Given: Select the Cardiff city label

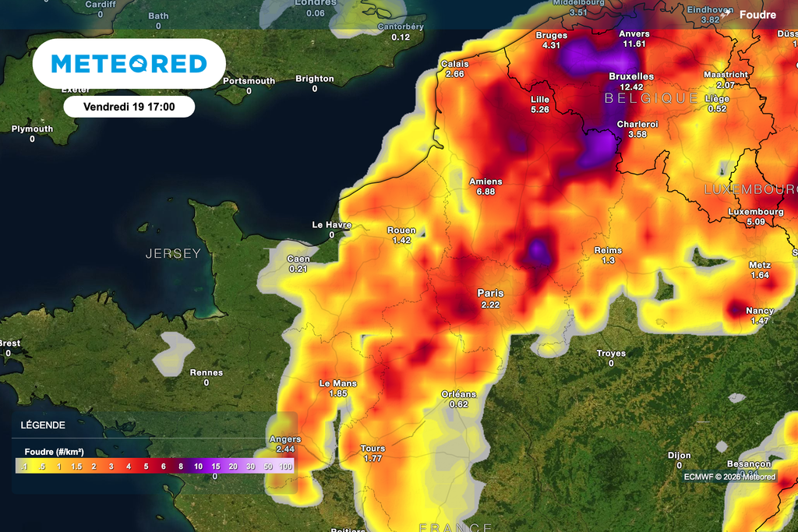Looking at the screenshot, I should coord(101,5).
